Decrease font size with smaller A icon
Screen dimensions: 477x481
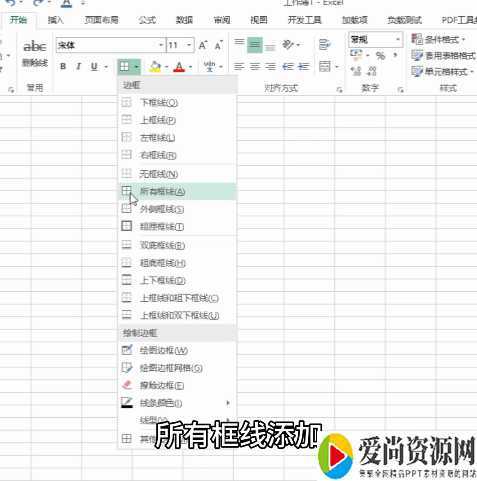pyautogui.click(x=218, y=45)
